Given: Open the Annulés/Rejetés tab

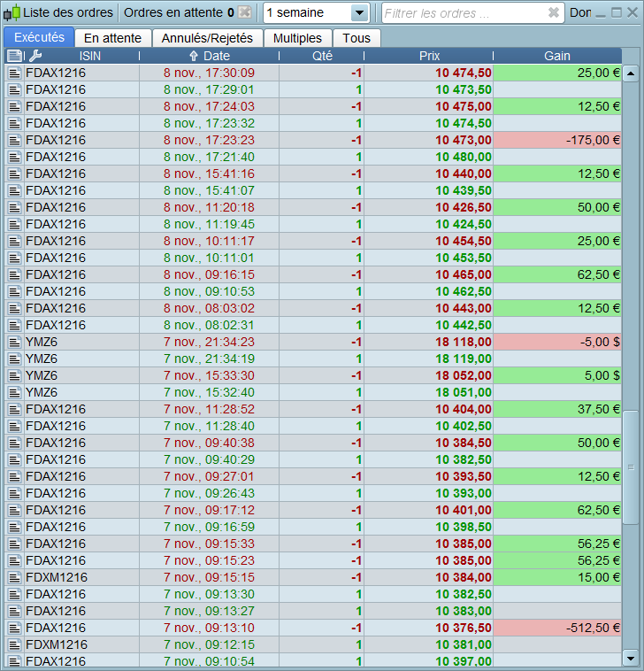Looking at the screenshot, I should pyautogui.click(x=207, y=38).
